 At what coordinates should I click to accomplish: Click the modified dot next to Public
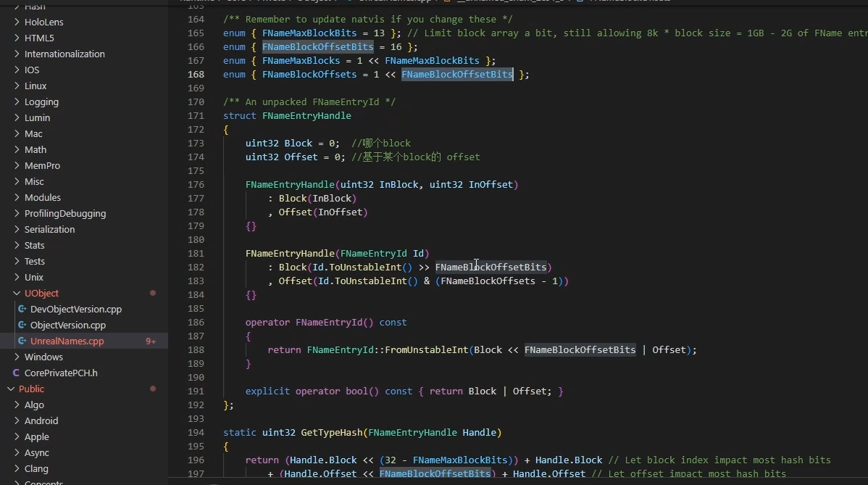point(153,389)
